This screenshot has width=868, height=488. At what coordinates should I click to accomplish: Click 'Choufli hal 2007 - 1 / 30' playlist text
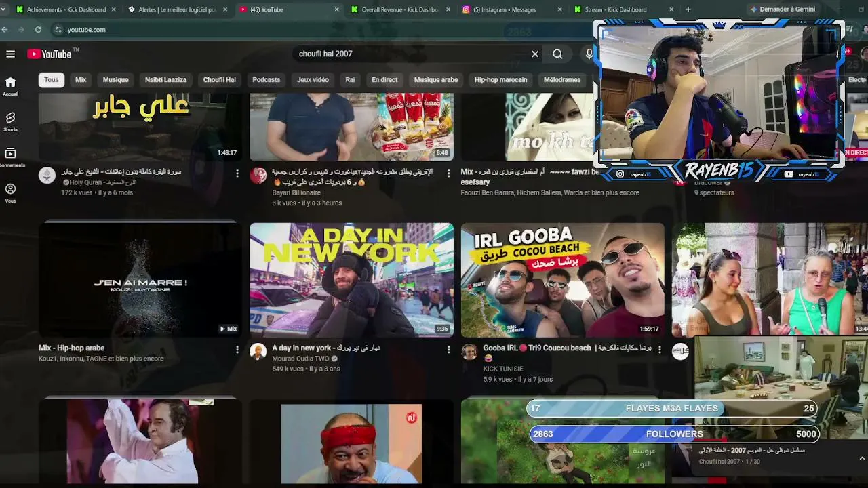click(x=730, y=462)
